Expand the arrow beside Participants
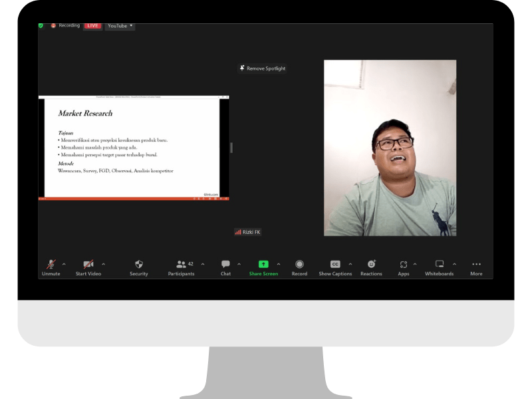The width and height of the screenshot is (532, 399). [203, 264]
